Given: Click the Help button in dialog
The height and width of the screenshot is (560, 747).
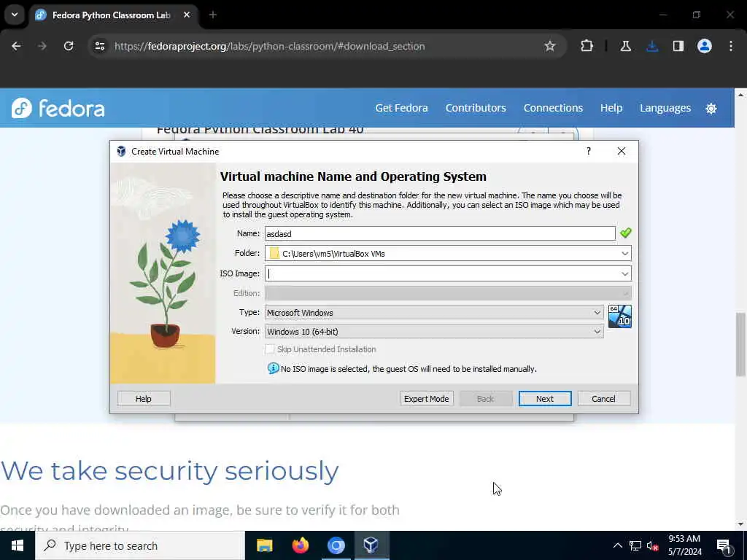Looking at the screenshot, I should pos(144,399).
